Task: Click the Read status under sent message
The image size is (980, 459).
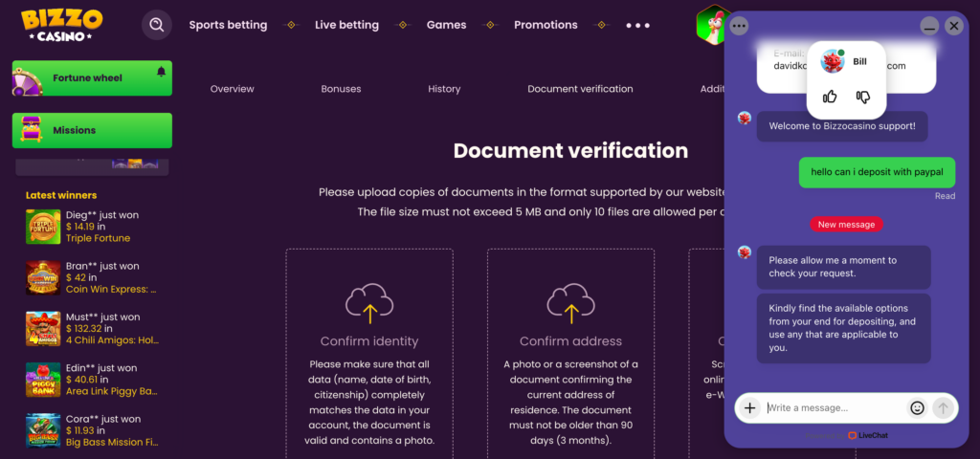Action: pyautogui.click(x=945, y=196)
